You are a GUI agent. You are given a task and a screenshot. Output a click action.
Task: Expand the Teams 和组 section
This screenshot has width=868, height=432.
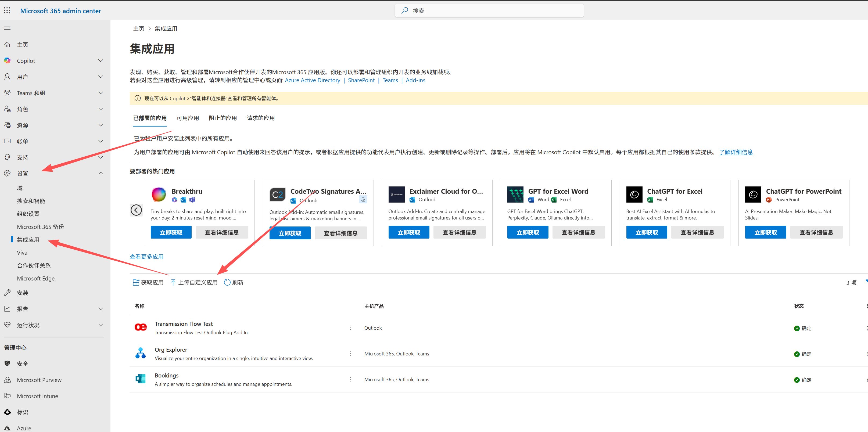pos(101,93)
